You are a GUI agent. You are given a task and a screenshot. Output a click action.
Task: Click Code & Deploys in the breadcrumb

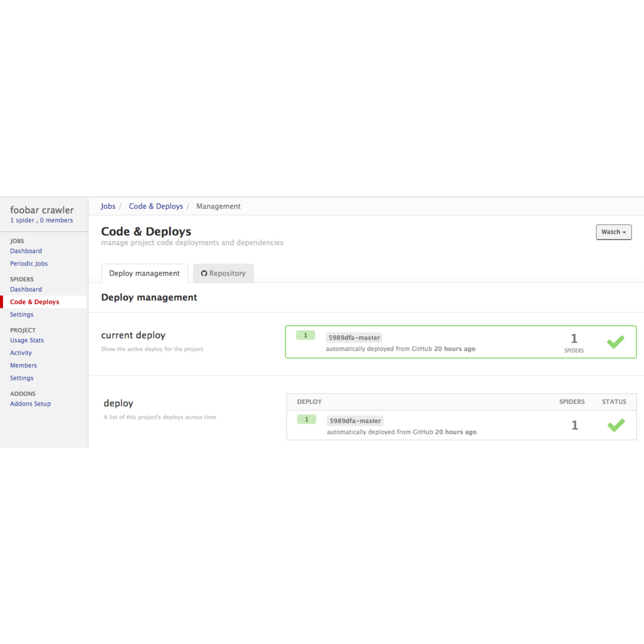coord(155,206)
